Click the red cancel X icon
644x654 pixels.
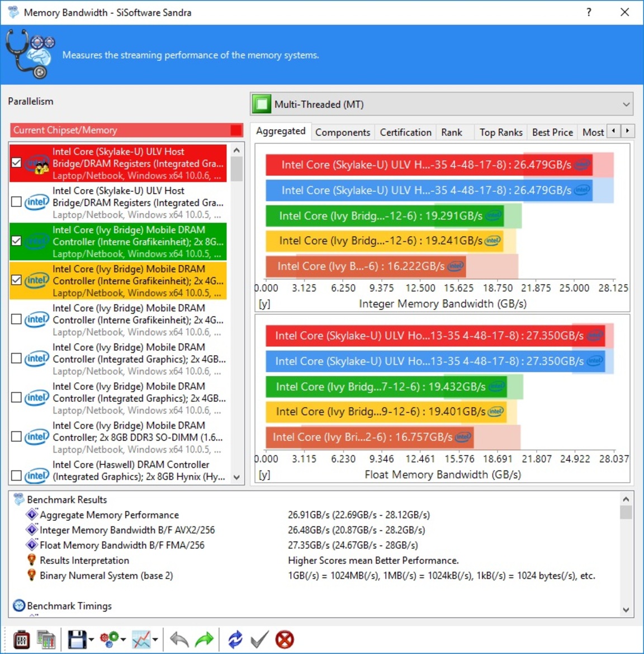pyautogui.click(x=285, y=639)
